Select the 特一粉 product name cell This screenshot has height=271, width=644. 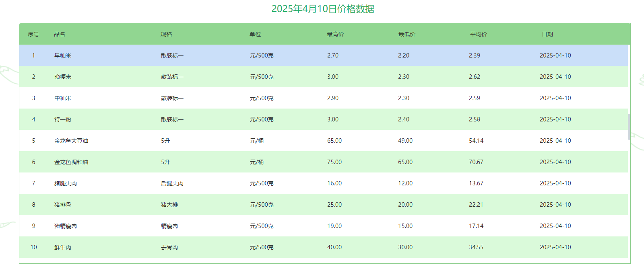click(63, 119)
